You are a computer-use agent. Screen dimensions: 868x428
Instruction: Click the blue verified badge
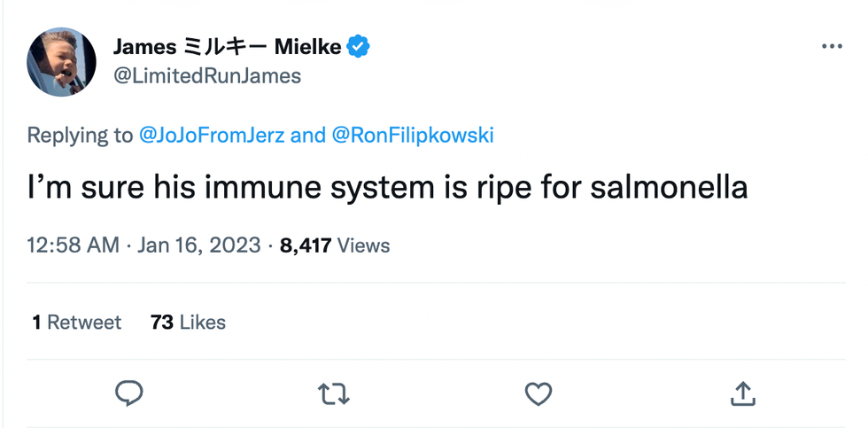coord(358,47)
